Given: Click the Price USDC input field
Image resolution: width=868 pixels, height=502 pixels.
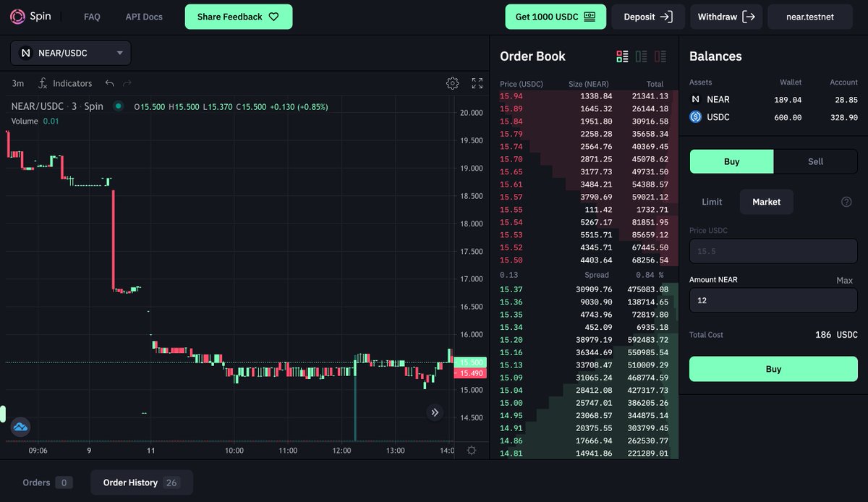Looking at the screenshot, I should [x=773, y=251].
